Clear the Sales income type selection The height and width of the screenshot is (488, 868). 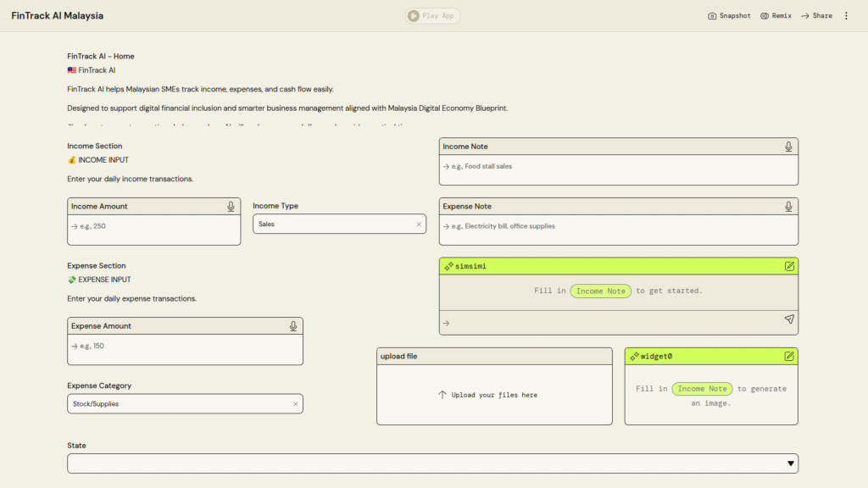pos(418,225)
